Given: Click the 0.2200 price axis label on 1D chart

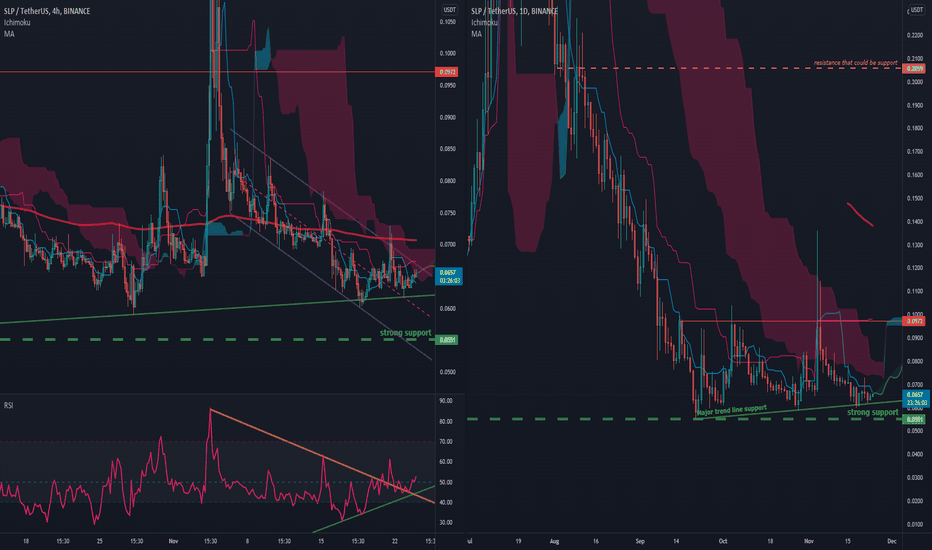Looking at the screenshot, I should click(x=915, y=35).
